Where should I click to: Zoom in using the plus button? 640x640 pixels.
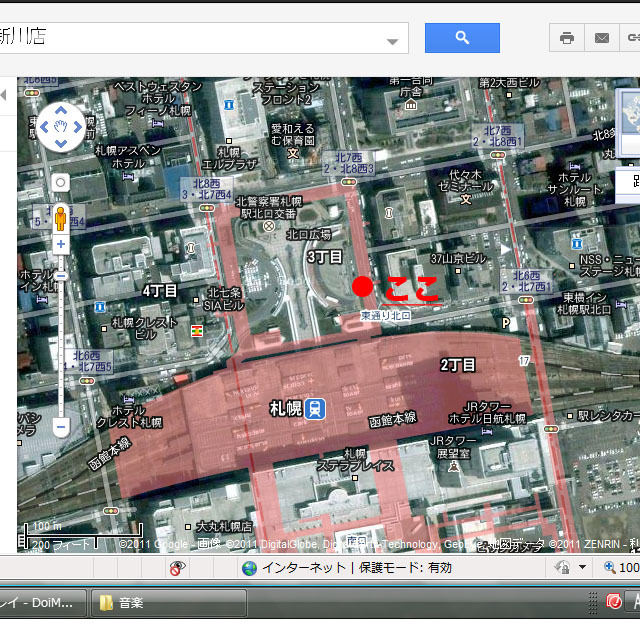click(61, 244)
